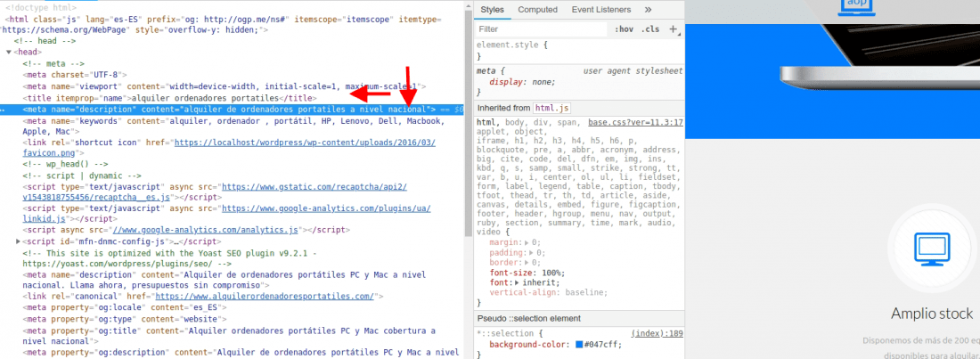
Task: Click the monitor icon above Amplio stock
Action: pyautogui.click(x=932, y=249)
